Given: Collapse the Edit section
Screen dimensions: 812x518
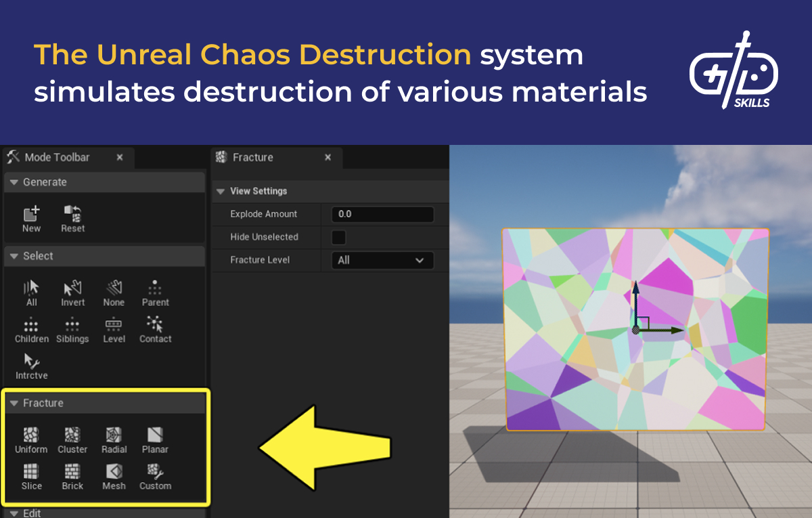Looking at the screenshot, I should [14, 513].
